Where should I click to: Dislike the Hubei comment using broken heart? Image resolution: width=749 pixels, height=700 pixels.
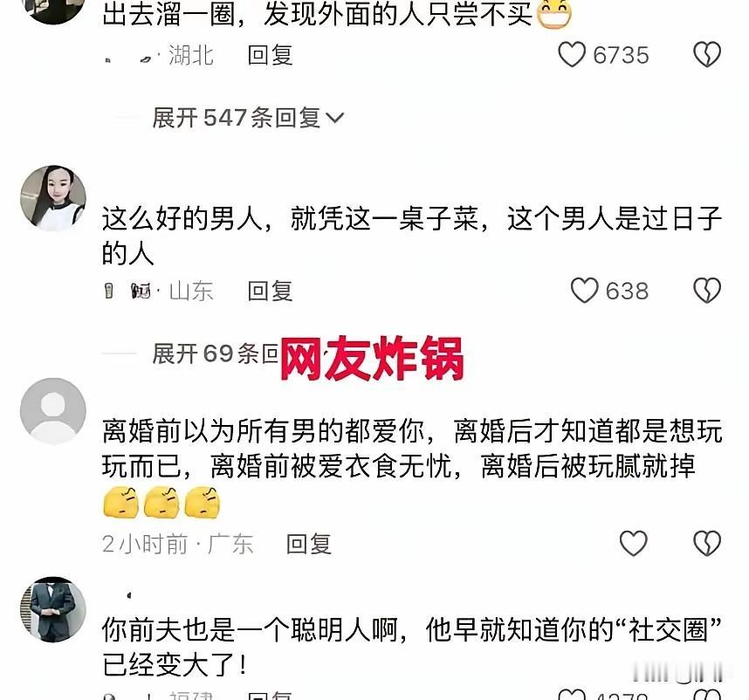pos(707,54)
